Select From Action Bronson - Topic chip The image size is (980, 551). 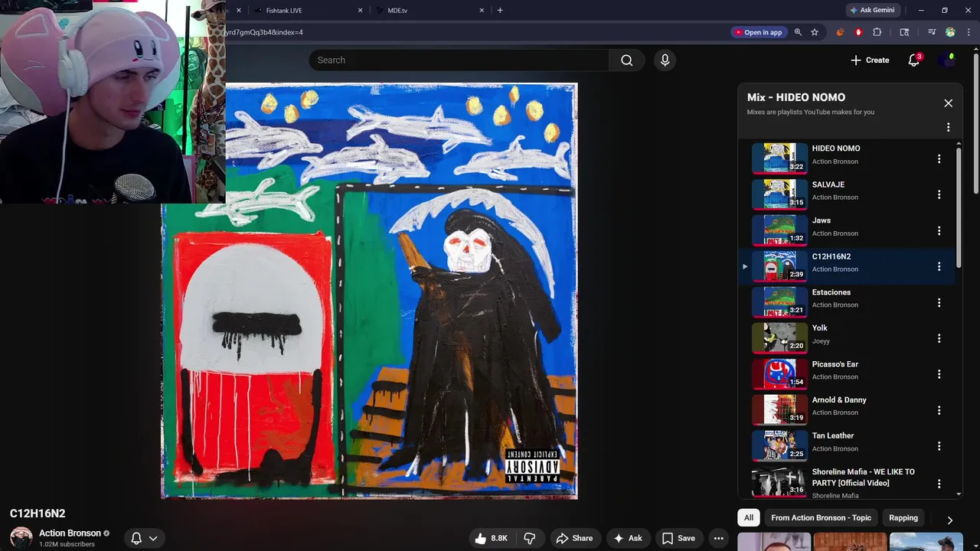click(x=821, y=518)
